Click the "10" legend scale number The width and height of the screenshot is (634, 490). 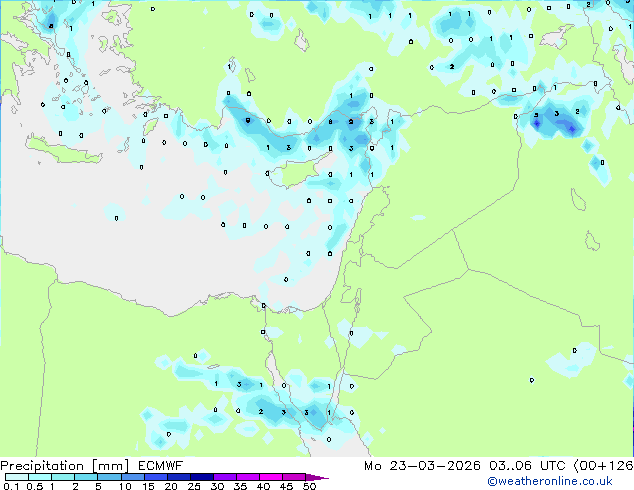[x=125, y=486]
